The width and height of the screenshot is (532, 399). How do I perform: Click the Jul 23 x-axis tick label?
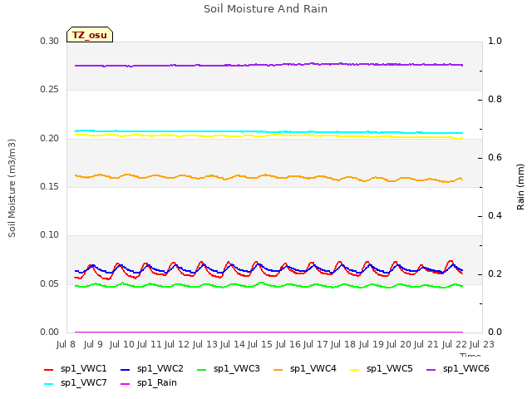[482, 344]
